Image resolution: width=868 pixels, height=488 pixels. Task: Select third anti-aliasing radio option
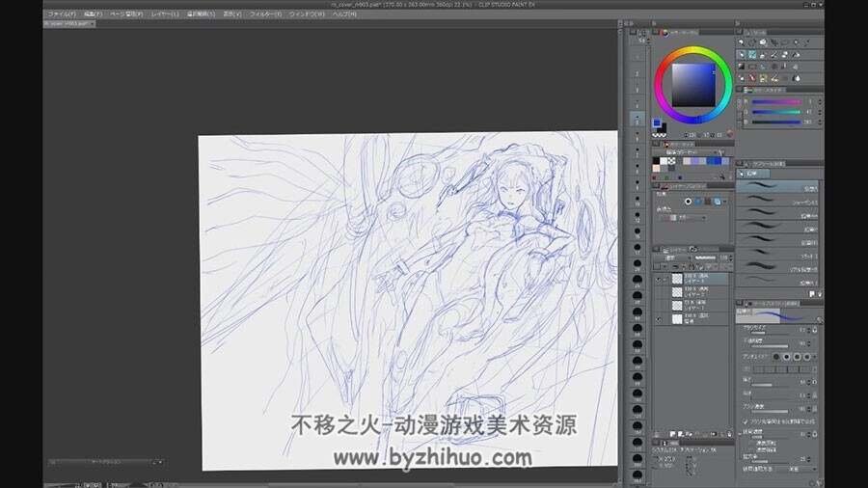click(x=797, y=358)
